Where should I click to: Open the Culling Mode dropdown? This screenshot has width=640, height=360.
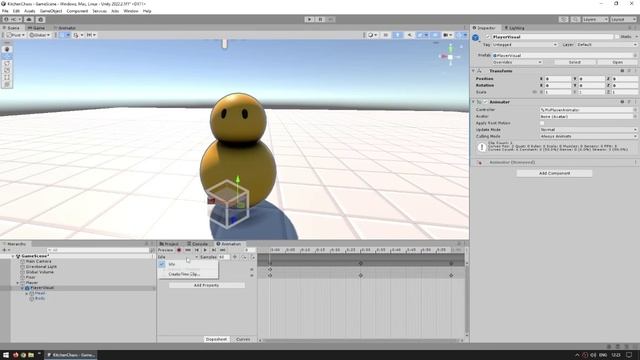point(589,136)
